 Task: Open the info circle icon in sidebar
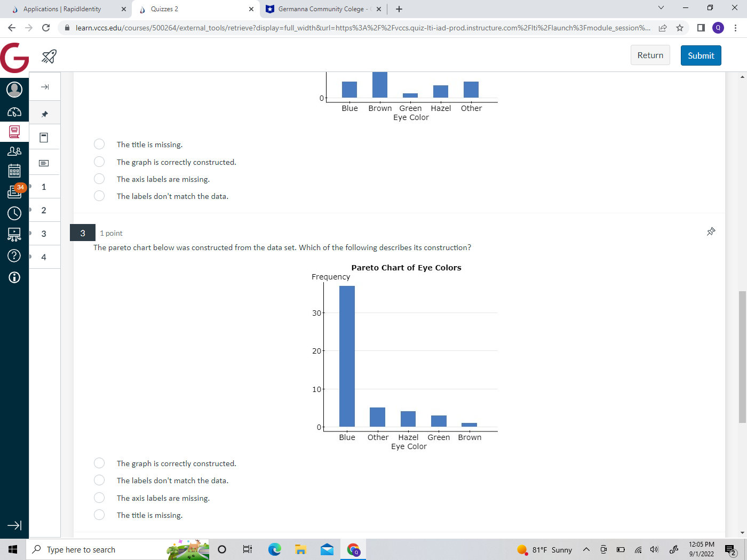tap(14, 277)
